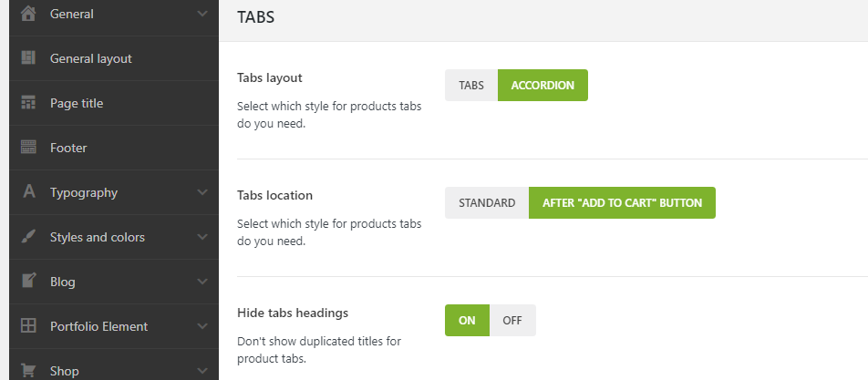
Task: Expand the Blog section chevron
Action: tap(201, 282)
